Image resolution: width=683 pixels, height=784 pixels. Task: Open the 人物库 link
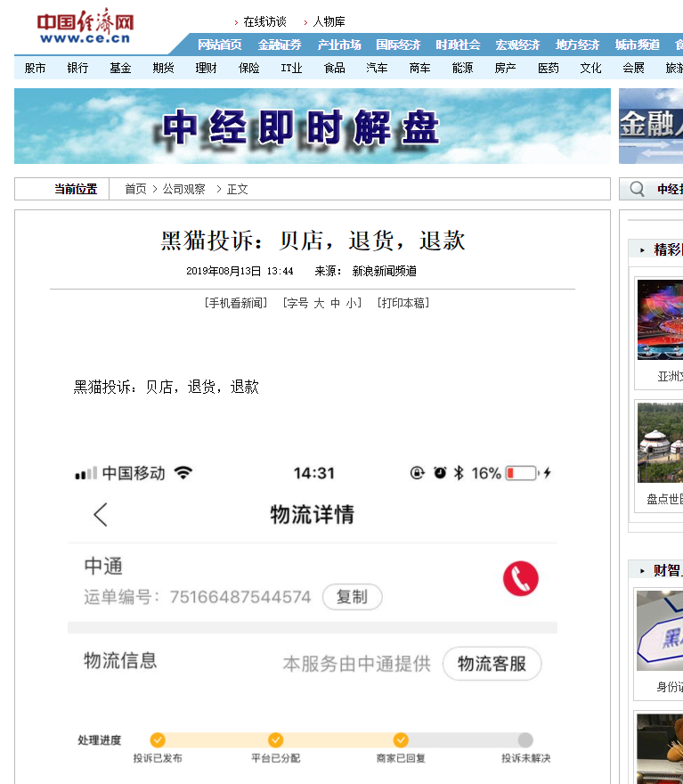pyautogui.click(x=329, y=21)
